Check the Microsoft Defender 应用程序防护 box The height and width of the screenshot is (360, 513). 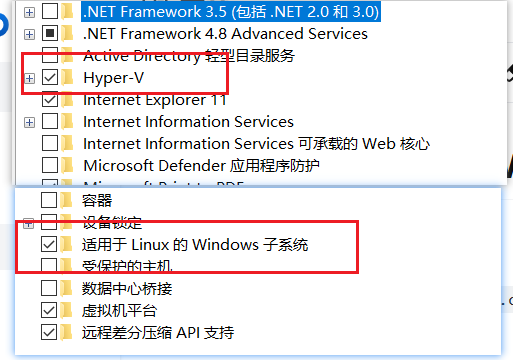(x=50, y=165)
